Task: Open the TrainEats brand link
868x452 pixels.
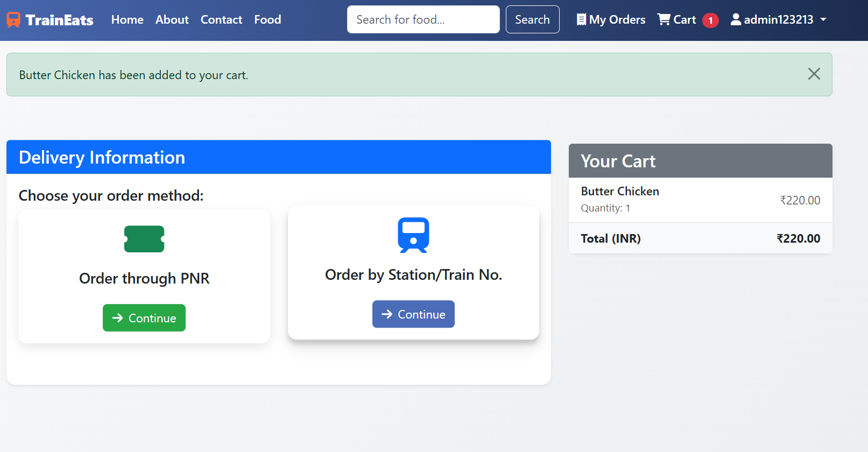Action: (x=50, y=20)
